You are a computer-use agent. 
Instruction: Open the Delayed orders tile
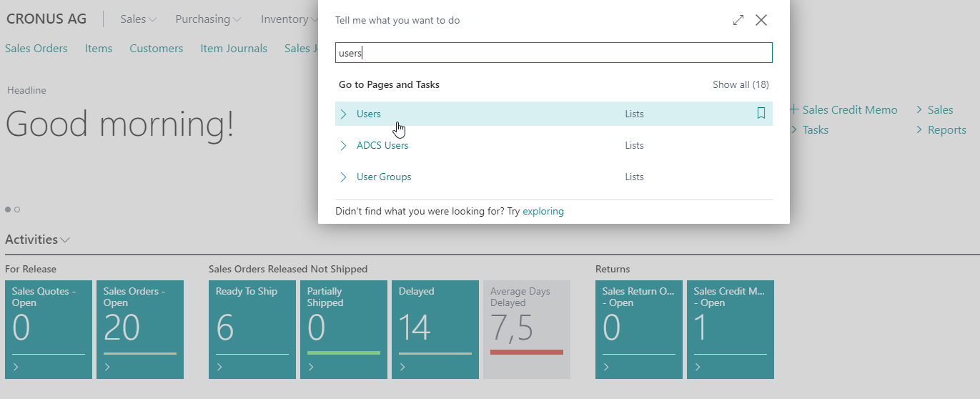(435, 329)
